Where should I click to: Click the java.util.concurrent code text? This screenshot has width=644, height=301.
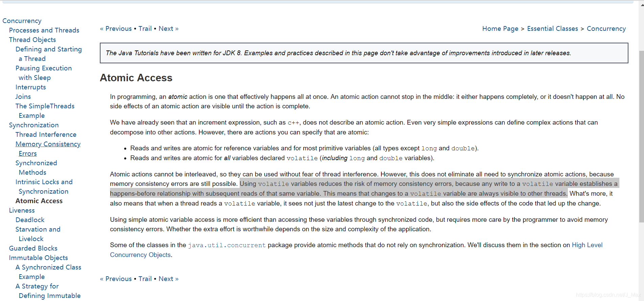(227, 245)
